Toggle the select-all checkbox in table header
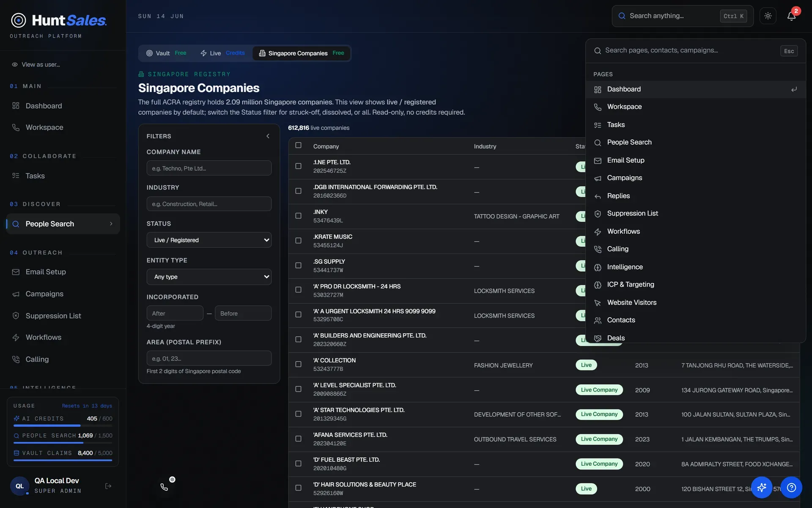This screenshot has height=508, width=812. click(x=298, y=145)
